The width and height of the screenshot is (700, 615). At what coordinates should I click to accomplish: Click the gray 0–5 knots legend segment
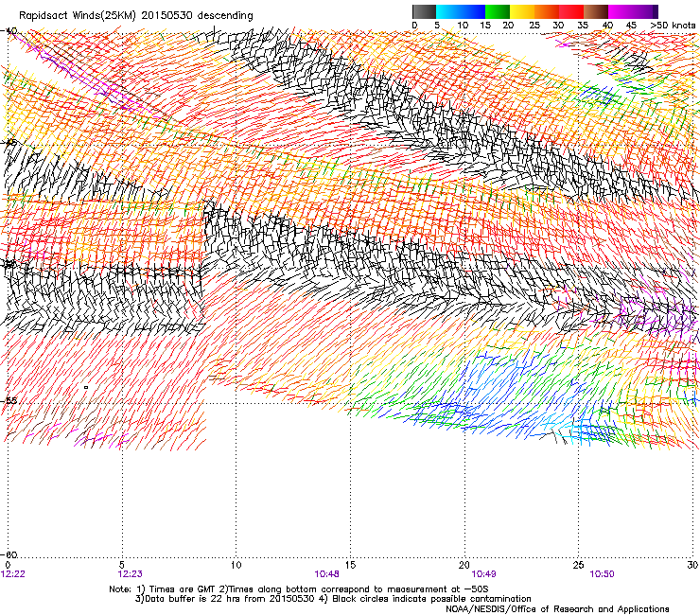click(x=424, y=11)
